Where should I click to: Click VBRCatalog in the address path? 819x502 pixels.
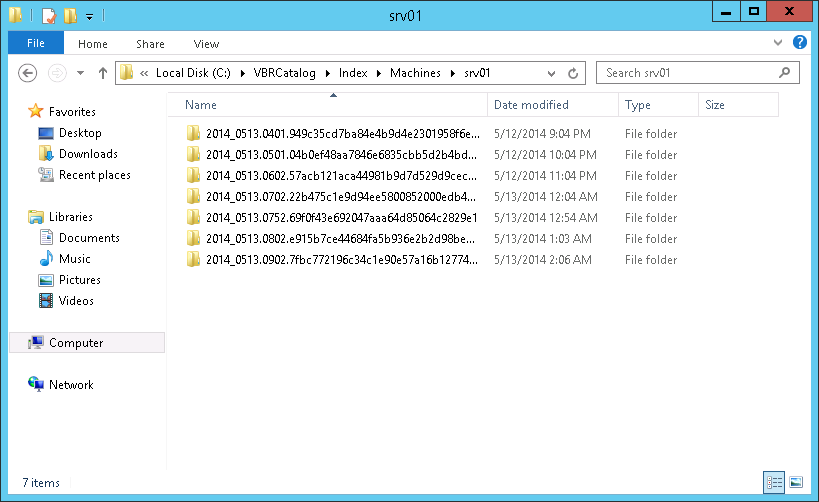pos(285,73)
